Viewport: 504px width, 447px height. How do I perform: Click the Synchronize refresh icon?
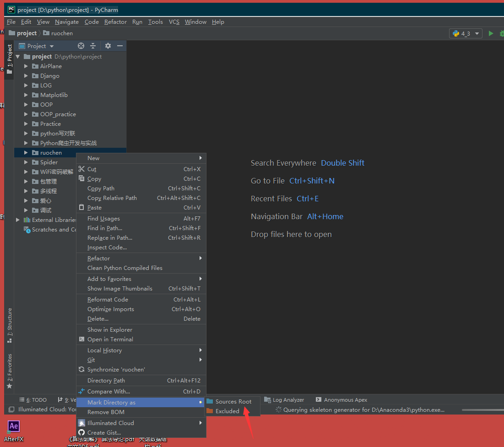pos(81,370)
